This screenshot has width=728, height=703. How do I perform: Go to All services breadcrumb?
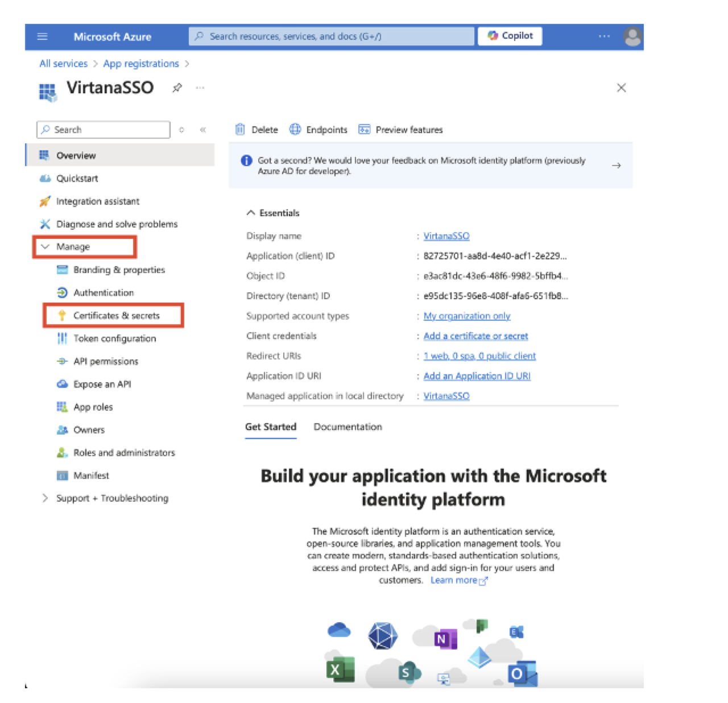[63, 64]
